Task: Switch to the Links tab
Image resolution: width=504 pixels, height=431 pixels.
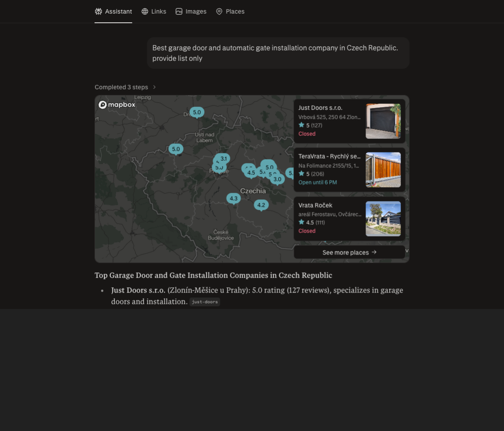Action: pyautogui.click(x=154, y=11)
